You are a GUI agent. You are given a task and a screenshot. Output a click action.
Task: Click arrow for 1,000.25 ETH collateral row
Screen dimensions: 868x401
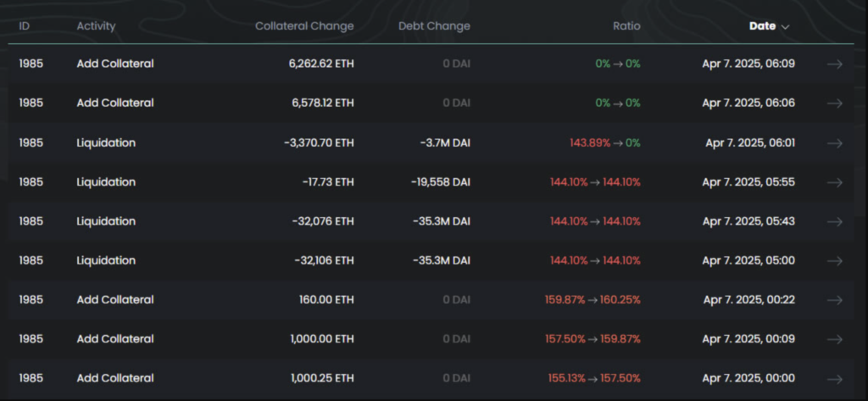click(x=834, y=378)
